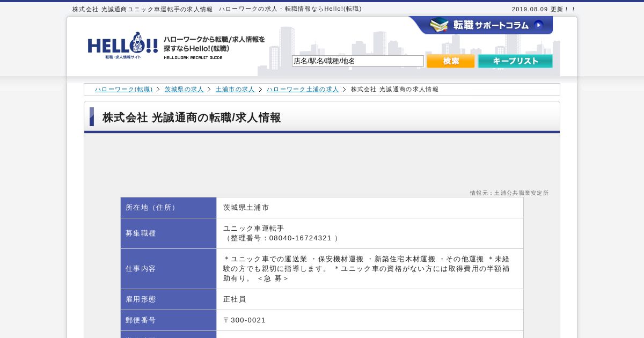This screenshot has width=644, height=338.
Task: Click the 雇用形態 row header
Action: coord(169,299)
